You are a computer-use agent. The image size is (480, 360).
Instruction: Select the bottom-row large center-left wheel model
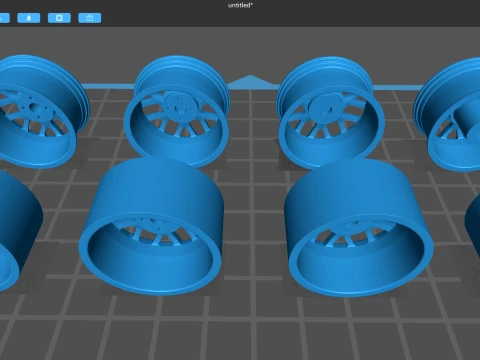click(x=152, y=227)
